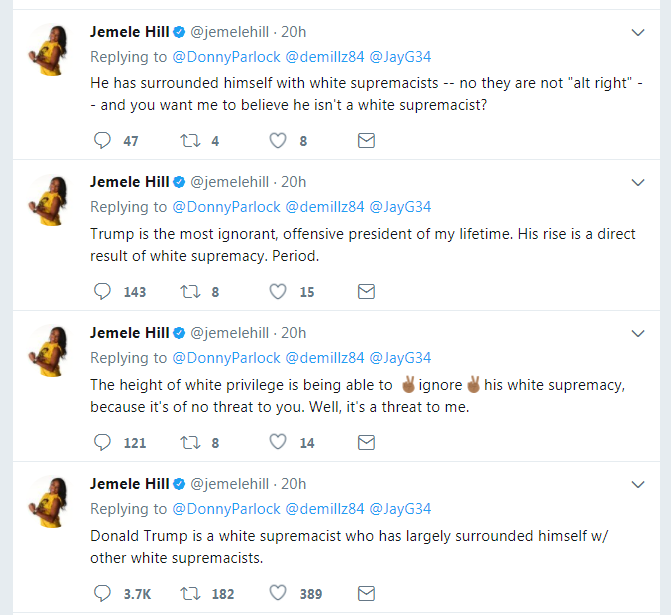Click Jemele Hill's name on third tweet
The height and width of the screenshot is (615, 671).
[x=129, y=332]
